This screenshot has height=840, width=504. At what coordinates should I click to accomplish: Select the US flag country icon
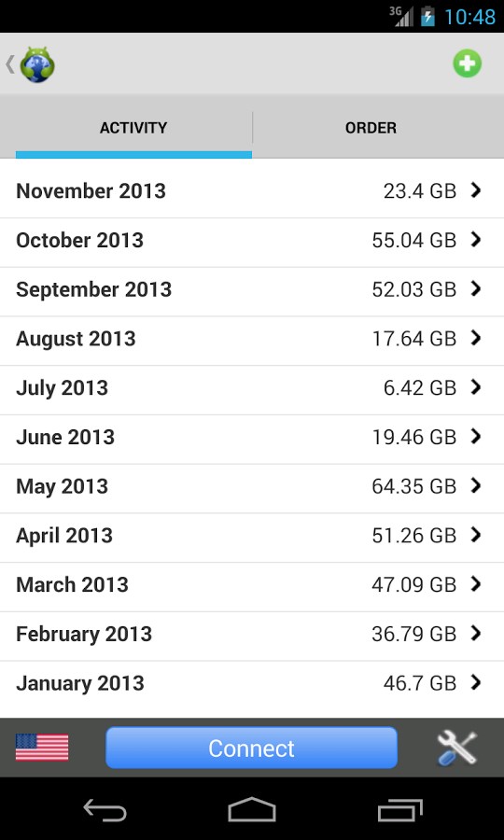pos(42,748)
